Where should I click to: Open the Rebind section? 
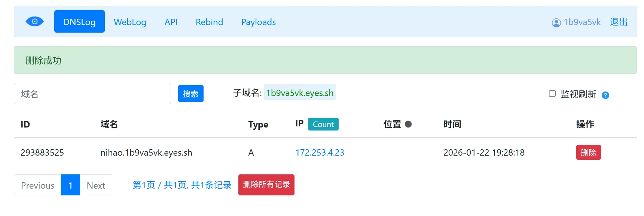209,22
